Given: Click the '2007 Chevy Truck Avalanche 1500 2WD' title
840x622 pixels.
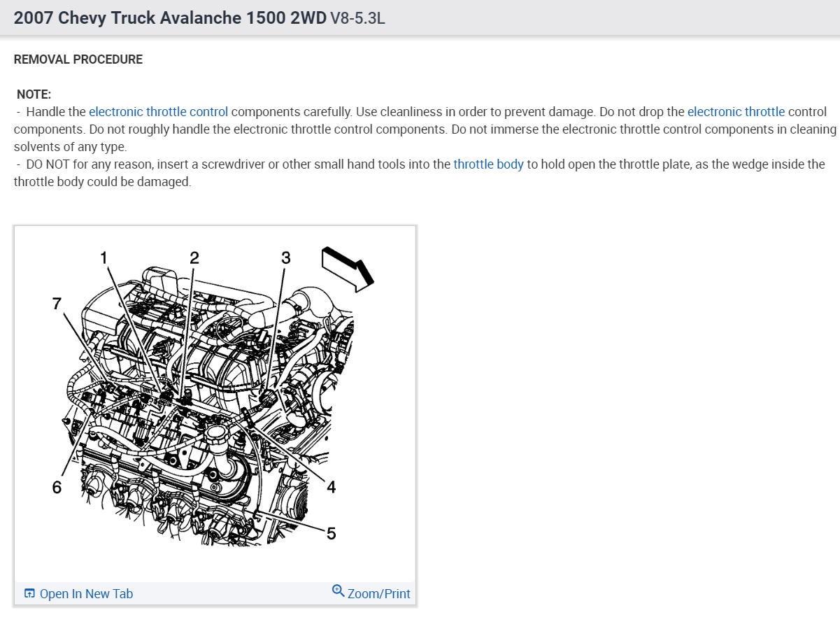Looking at the screenshot, I should (170, 18).
